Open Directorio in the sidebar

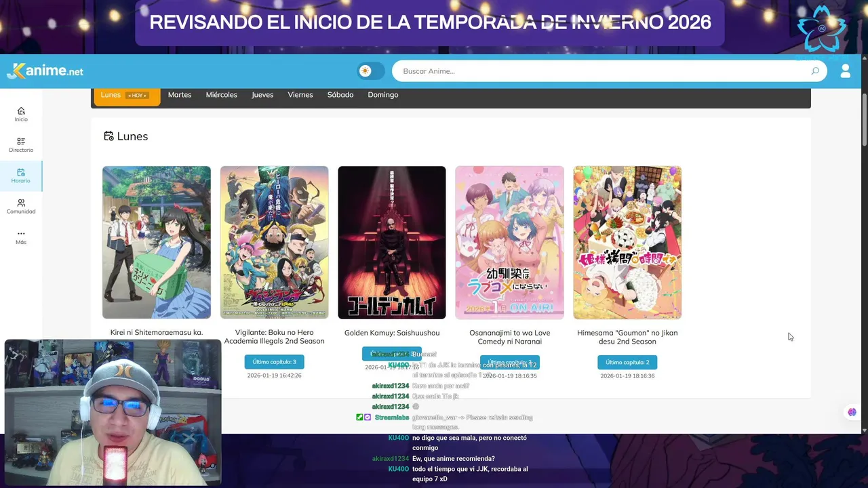(x=21, y=145)
